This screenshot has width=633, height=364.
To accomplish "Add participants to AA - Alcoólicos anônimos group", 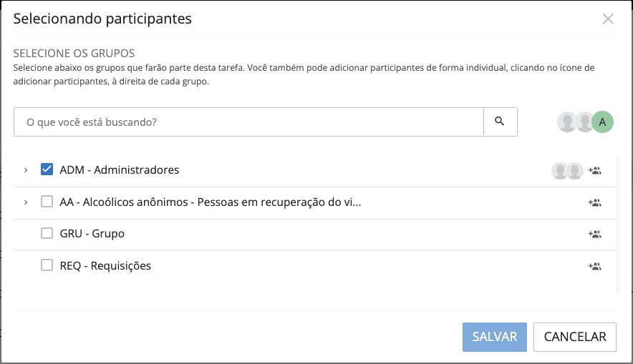I will (594, 202).
